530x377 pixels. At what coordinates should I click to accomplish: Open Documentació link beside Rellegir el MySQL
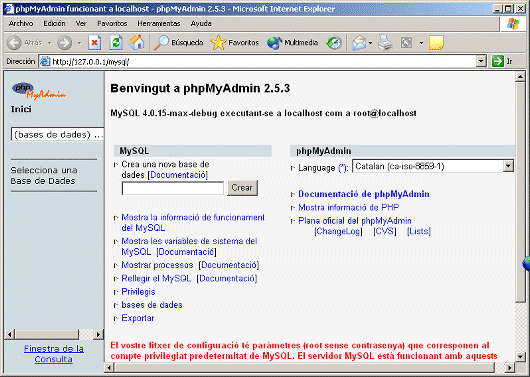coord(227,279)
